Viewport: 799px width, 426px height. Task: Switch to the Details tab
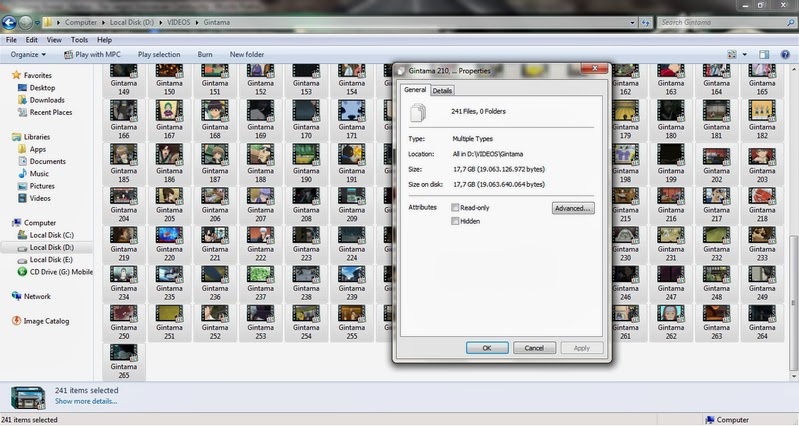pos(442,91)
